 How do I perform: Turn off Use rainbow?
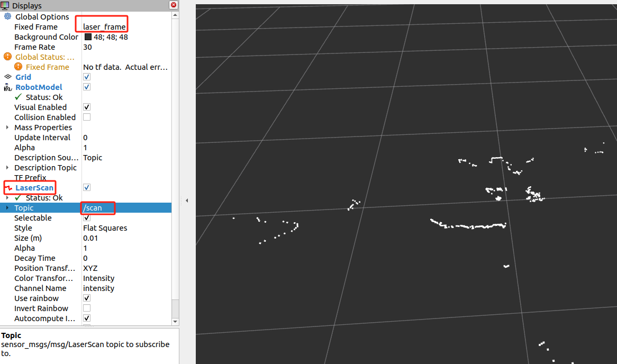click(87, 298)
